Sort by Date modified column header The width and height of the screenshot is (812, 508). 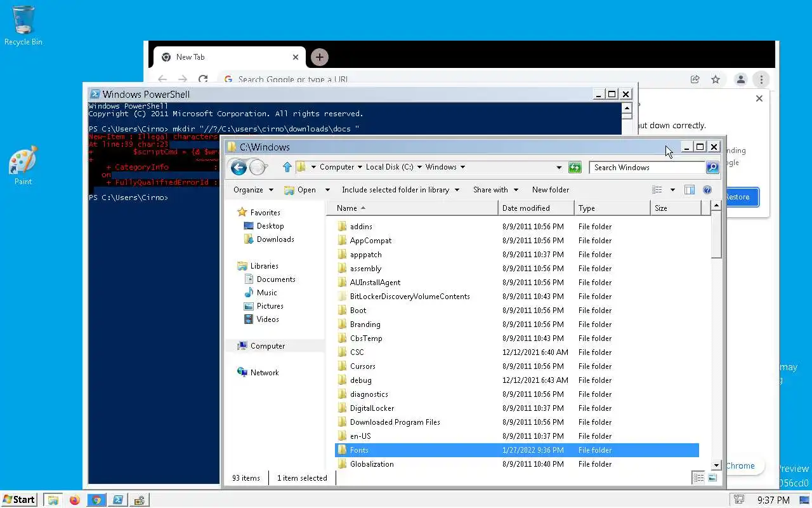click(x=537, y=208)
